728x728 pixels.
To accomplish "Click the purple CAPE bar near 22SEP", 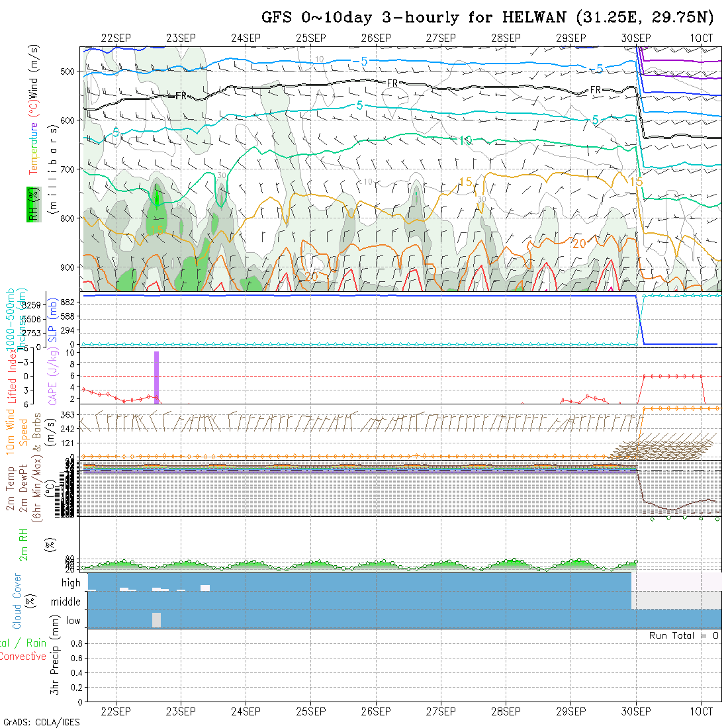I will coord(156,377).
